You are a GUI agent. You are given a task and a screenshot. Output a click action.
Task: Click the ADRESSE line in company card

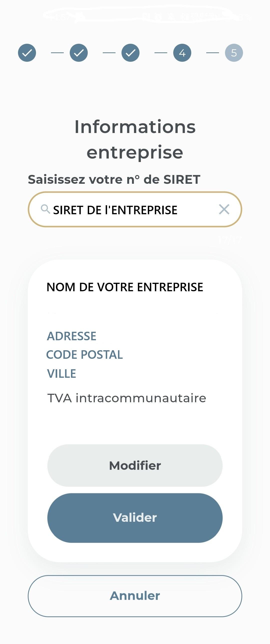click(71, 336)
